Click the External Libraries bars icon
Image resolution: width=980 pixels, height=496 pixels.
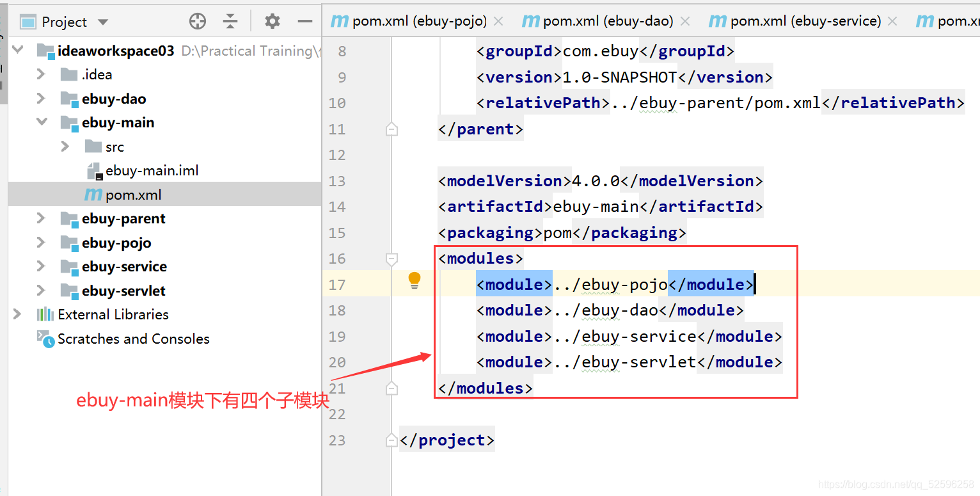click(45, 314)
